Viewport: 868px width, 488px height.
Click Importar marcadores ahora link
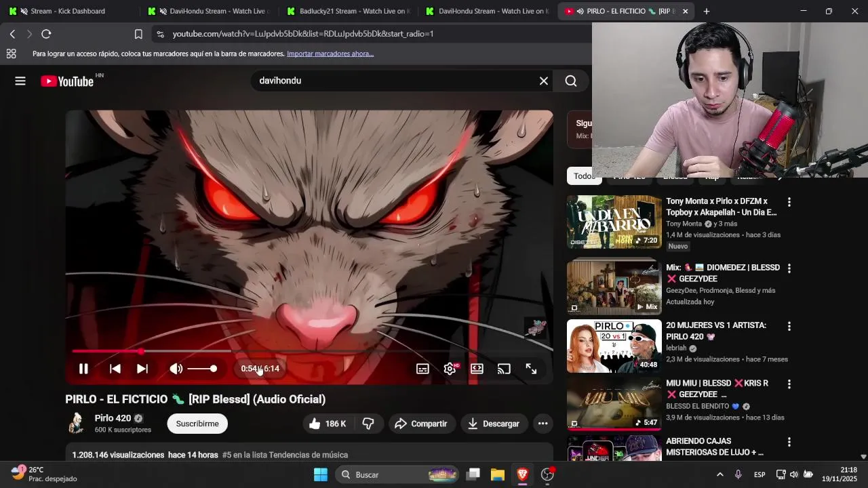[330, 54]
